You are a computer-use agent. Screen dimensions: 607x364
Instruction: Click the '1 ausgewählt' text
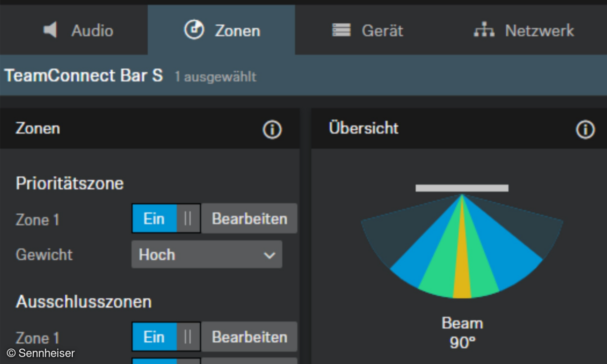coord(215,77)
